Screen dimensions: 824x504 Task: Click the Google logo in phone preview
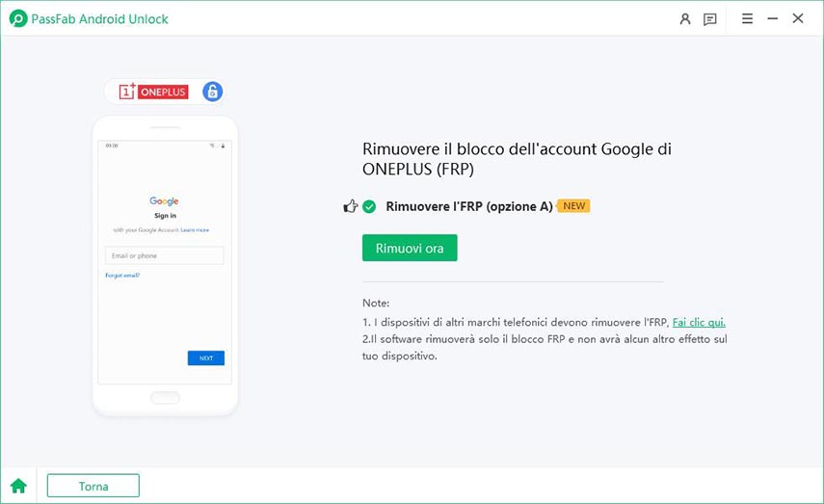[164, 201]
